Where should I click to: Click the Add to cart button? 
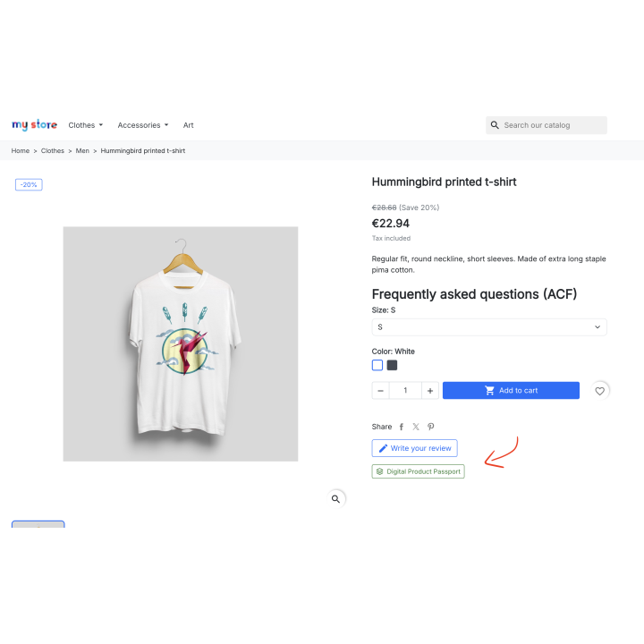511,391
